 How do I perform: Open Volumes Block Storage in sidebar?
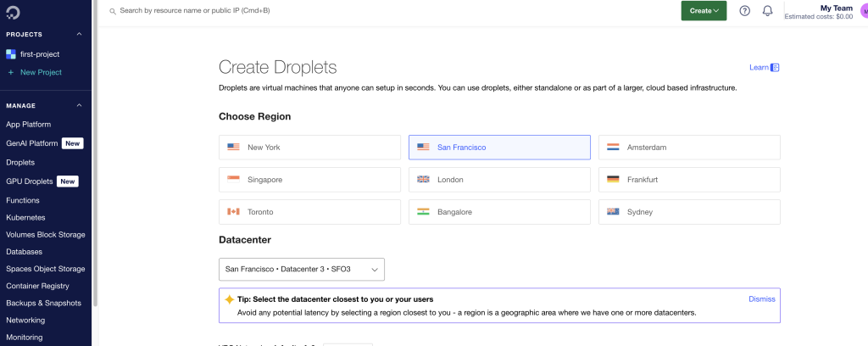pos(46,235)
